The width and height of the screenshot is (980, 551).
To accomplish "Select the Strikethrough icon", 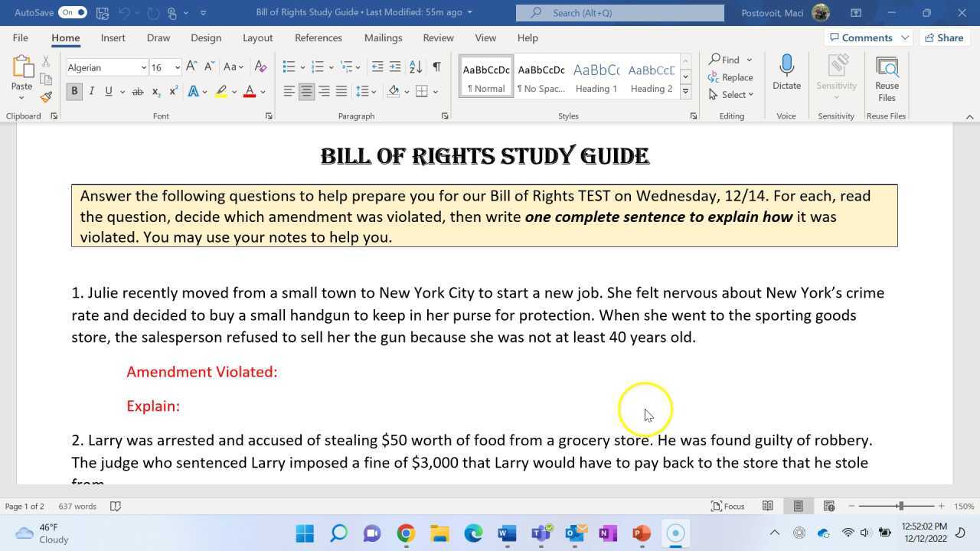I will (138, 91).
